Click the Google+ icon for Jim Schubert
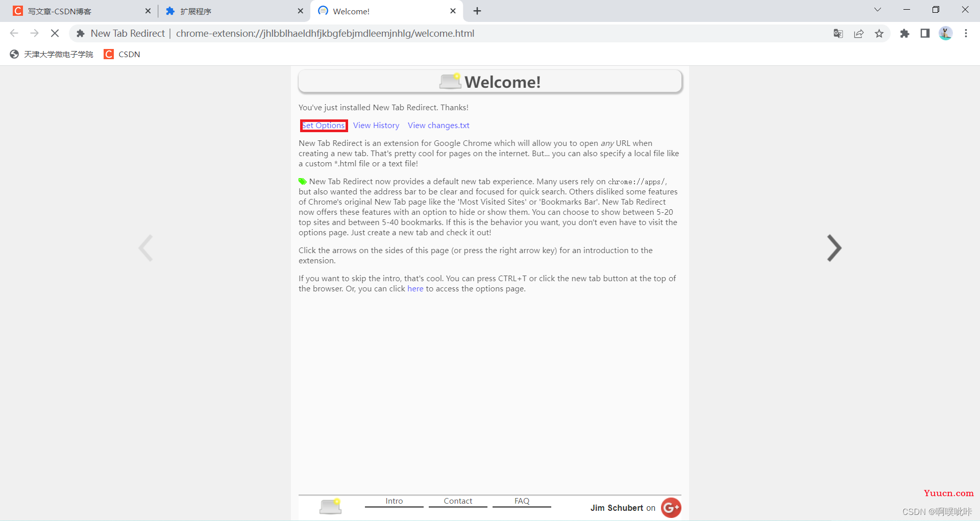Screen dimensions: 980x521 point(671,508)
